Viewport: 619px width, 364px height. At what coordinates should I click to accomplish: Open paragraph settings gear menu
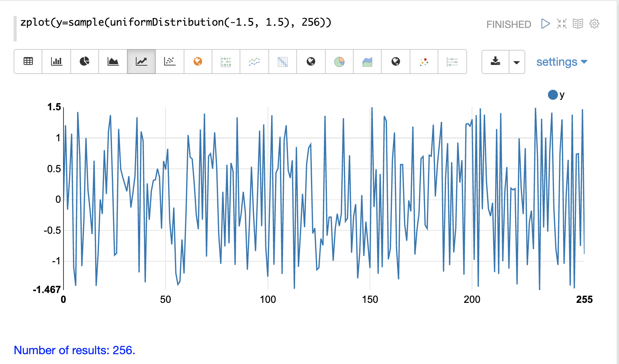(x=594, y=24)
